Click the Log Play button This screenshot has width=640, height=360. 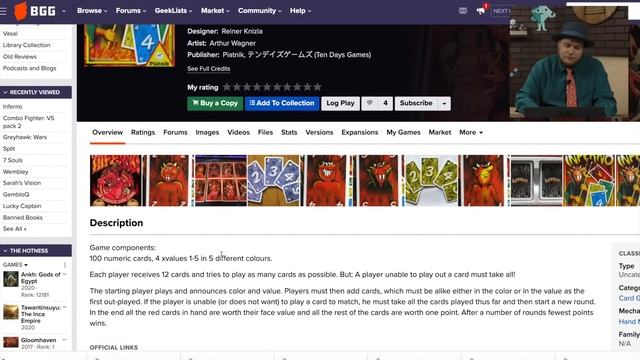[340, 103]
